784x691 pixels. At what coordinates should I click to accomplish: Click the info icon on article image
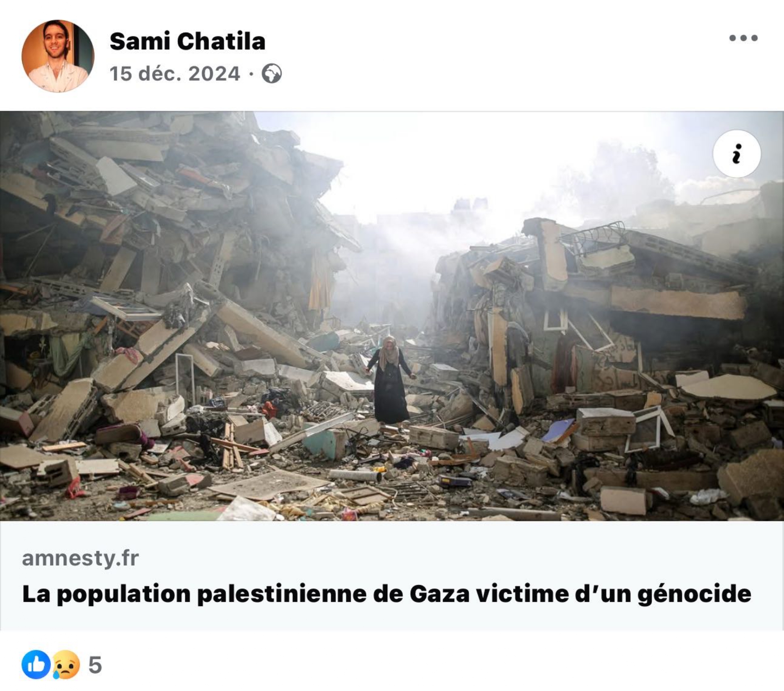(x=737, y=154)
